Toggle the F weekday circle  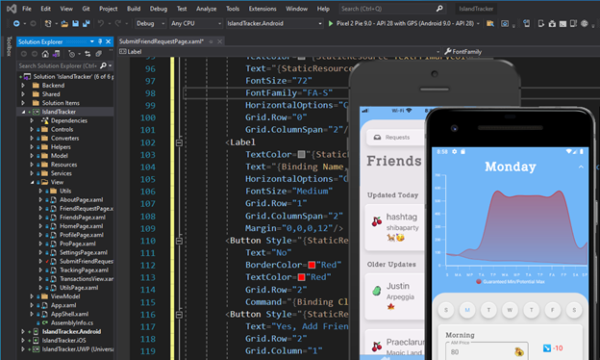point(553,310)
